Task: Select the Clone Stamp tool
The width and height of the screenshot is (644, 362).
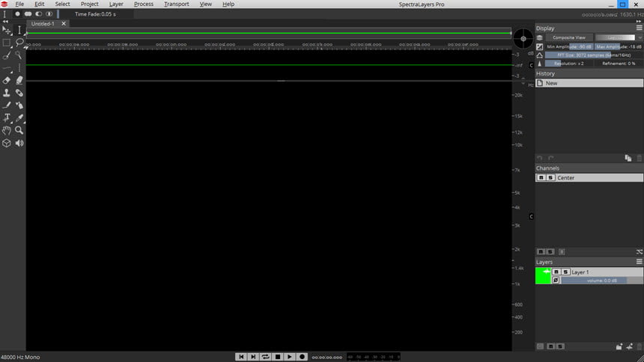Action: pyautogui.click(x=7, y=93)
